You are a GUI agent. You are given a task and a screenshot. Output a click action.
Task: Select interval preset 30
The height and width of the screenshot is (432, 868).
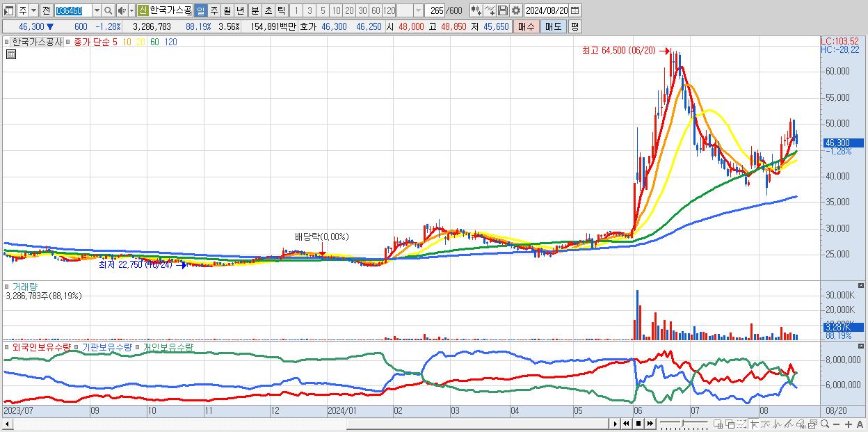(x=362, y=10)
